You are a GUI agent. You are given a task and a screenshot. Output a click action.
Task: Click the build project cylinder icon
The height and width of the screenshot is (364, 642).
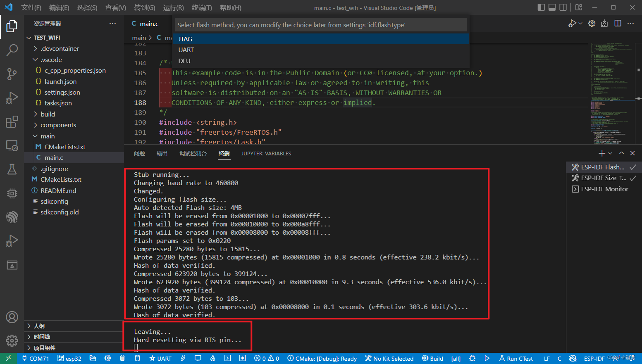tap(137, 358)
